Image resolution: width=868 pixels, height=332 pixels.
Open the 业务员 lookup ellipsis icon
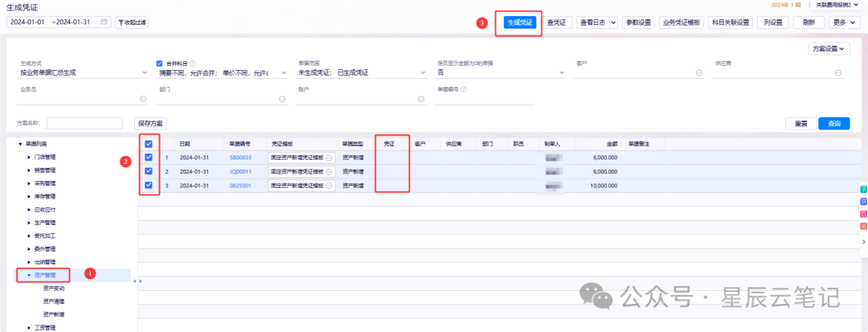click(143, 99)
